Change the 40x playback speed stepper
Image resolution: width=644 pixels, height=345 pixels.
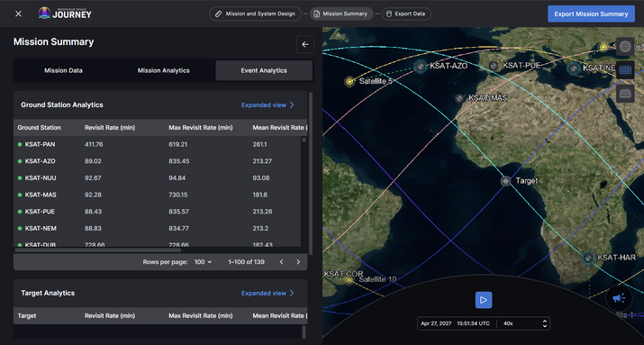coord(545,323)
